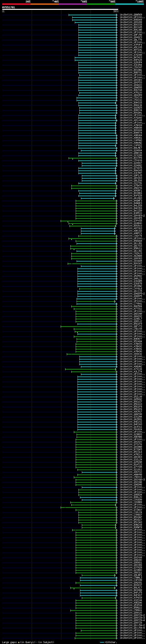Viewport: 146px width, 644px height.
Task: Select hit UniRef100_B4FLF5
Action: (x=131, y=593)
